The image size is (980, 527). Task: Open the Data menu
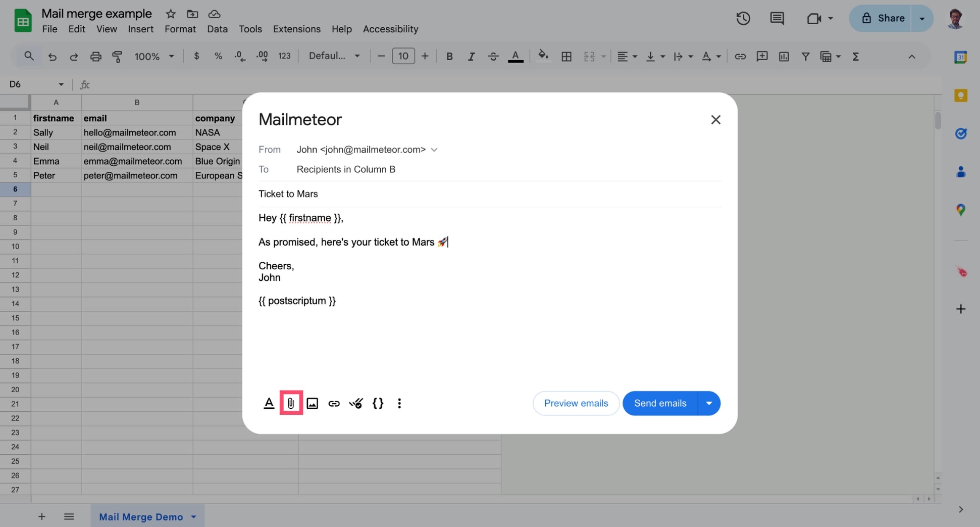[x=217, y=29]
